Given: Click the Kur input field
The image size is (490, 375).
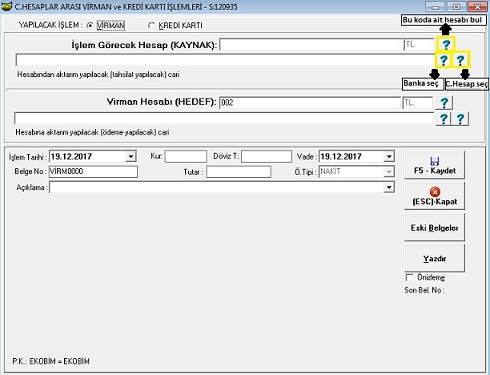Looking at the screenshot, I should tap(186, 156).
